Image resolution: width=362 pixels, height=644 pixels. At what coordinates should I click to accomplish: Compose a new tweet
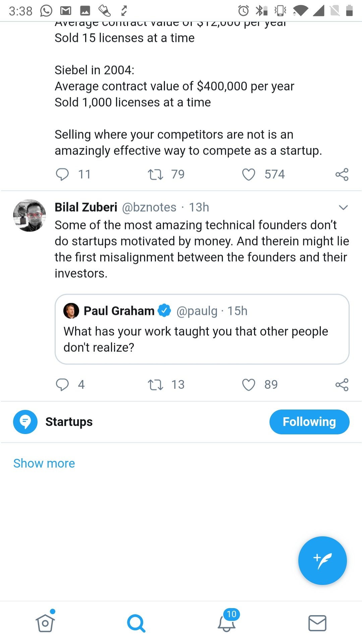pos(322,560)
